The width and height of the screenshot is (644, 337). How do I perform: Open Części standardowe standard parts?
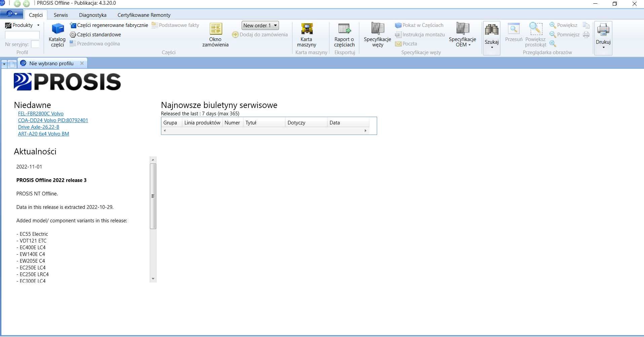pos(95,35)
